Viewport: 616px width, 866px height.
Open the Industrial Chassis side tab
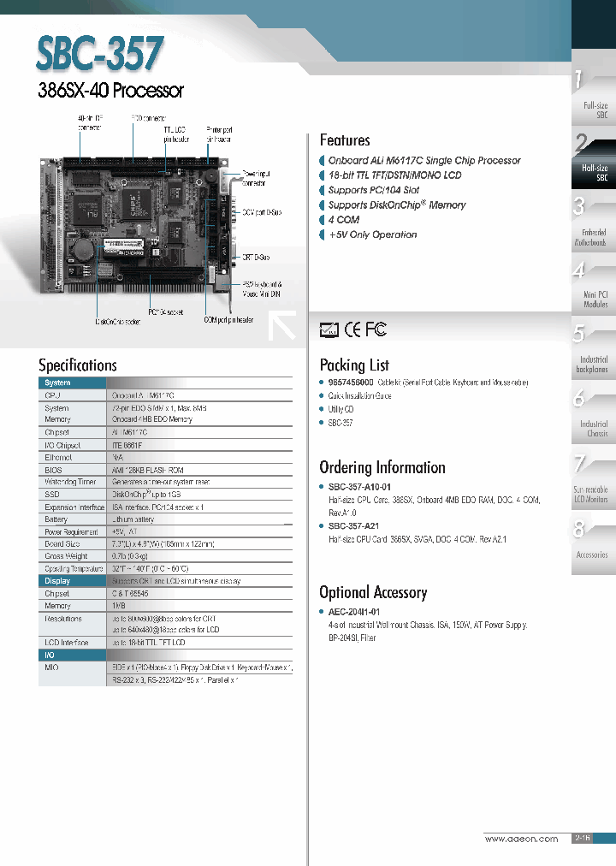594,412
